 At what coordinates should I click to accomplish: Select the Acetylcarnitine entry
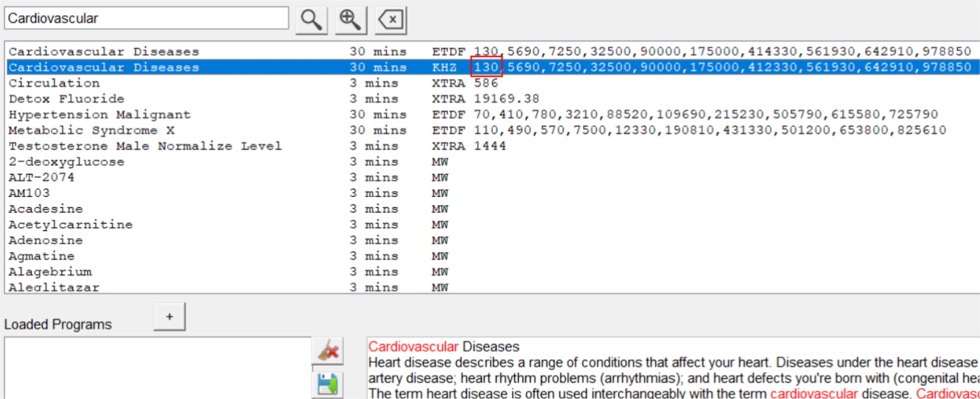point(71,224)
